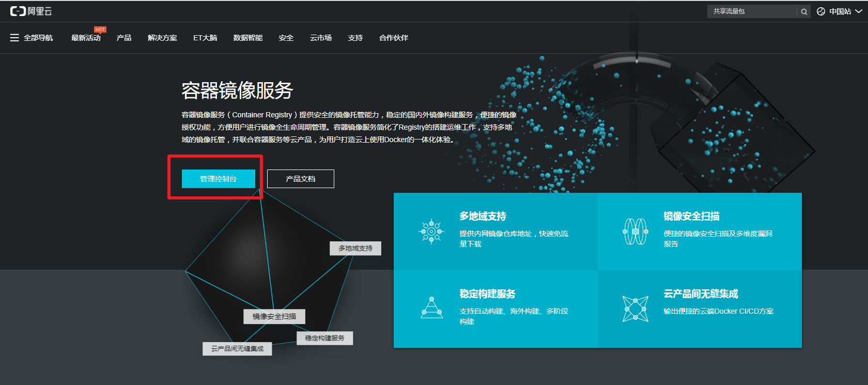Click the 产品文档 button

301,179
